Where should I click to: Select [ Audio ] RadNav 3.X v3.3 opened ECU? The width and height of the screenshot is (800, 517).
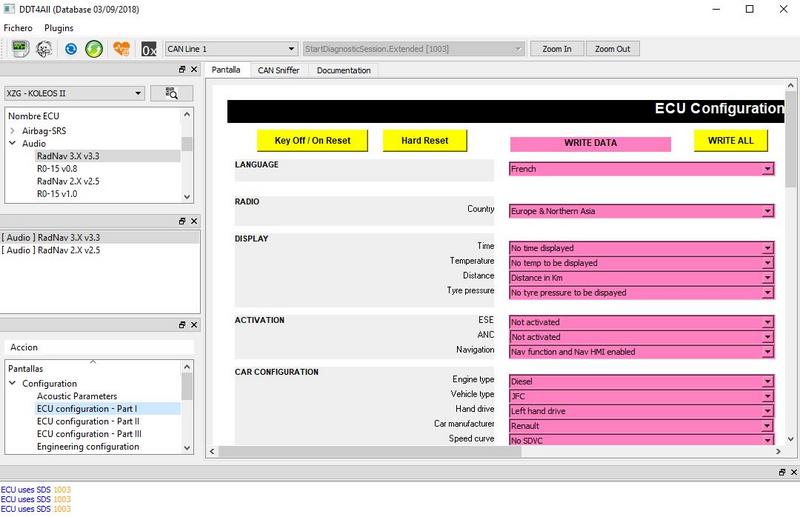pyautogui.click(x=99, y=237)
